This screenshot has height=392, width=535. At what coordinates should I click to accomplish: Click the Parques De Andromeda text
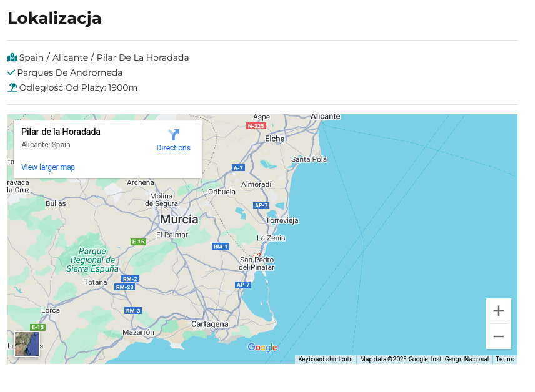[x=69, y=72]
